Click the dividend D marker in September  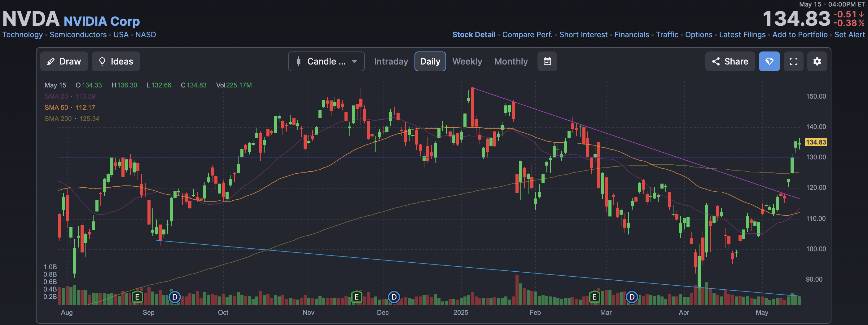pos(174,297)
